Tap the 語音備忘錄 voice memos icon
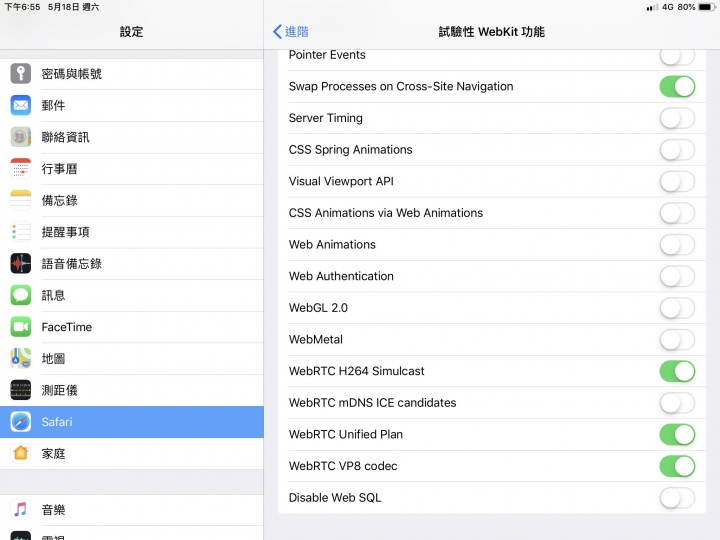Image resolution: width=720 pixels, height=540 pixels. click(x=21, y=264)
